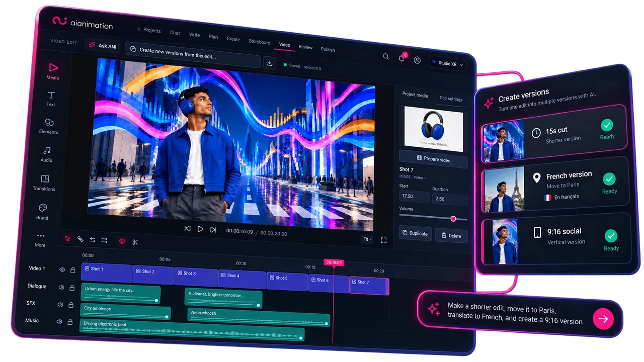Open the 15s cut version card

pos(553,134)
